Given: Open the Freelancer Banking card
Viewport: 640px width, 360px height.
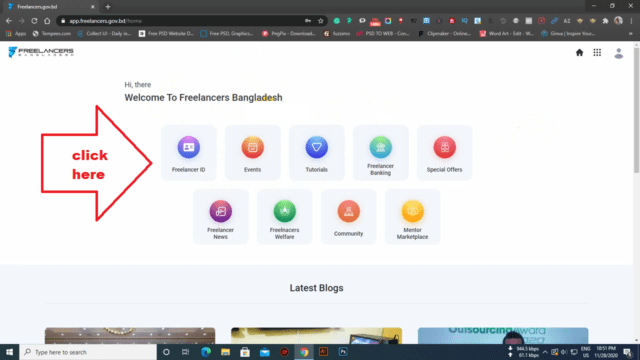Looking at the screenshot, I should [380, 153].
